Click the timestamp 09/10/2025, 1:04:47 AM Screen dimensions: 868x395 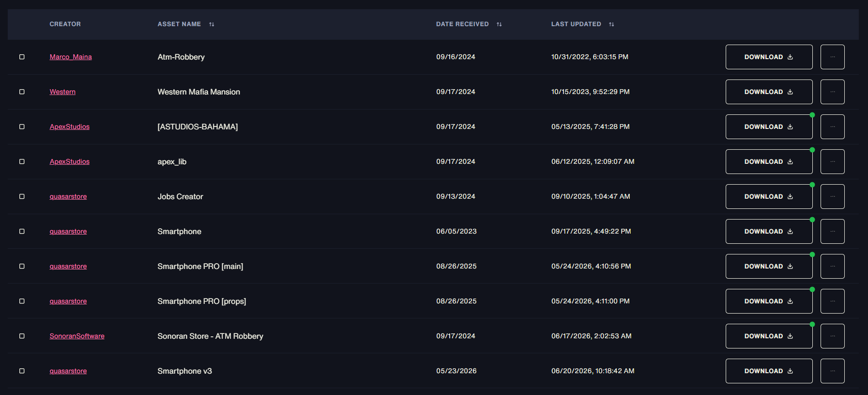(x=591, y=196)
